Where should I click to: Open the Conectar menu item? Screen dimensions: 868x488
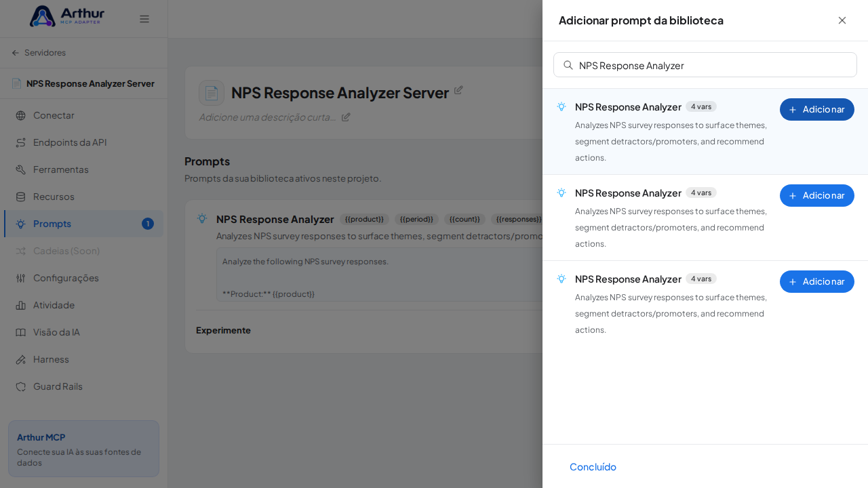[x=83, y=115]
